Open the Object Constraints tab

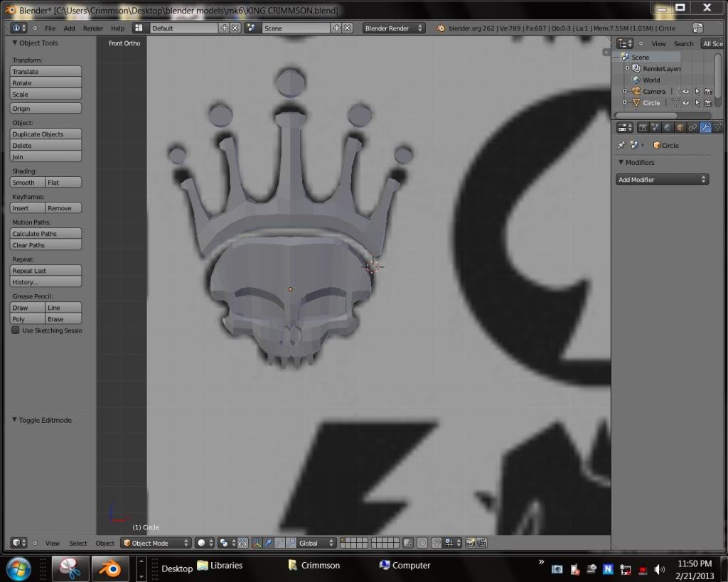(692, 127)
